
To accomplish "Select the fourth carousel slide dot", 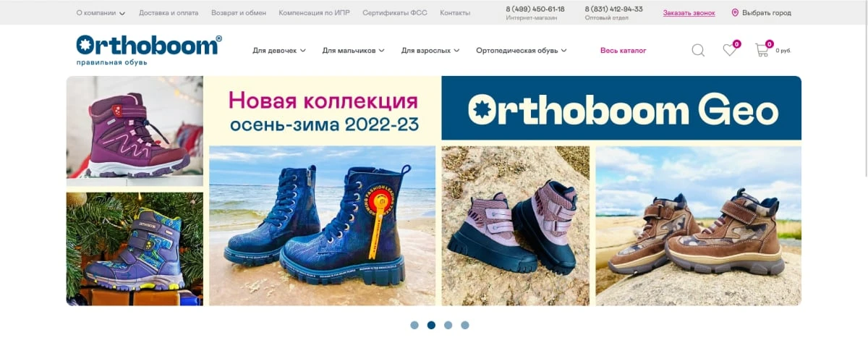I will click(465, 325).
